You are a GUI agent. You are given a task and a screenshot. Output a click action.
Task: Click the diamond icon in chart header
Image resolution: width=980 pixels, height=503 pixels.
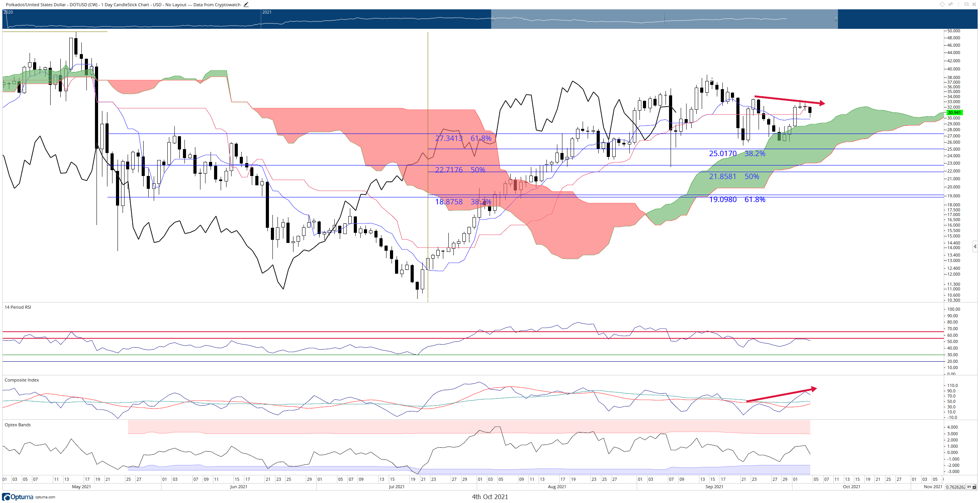(942, 4)
